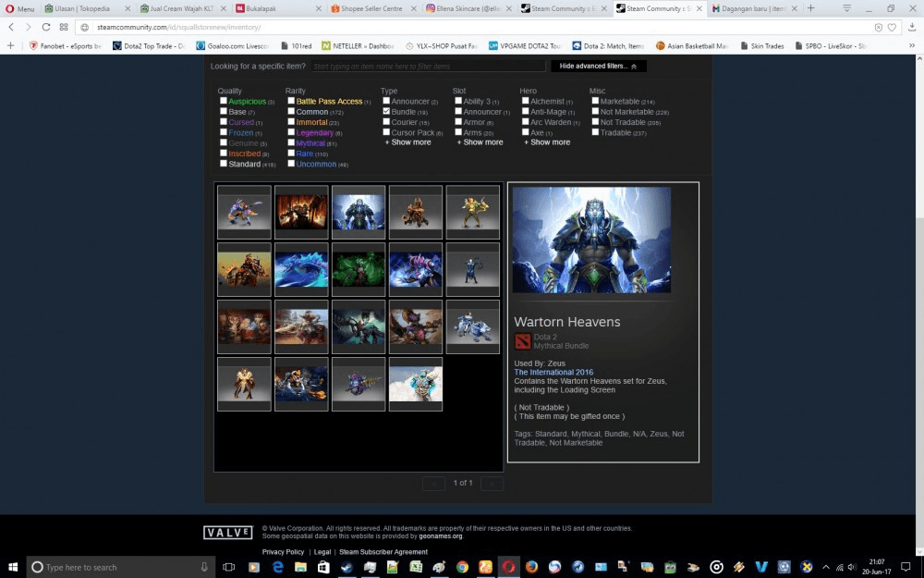Click the item name filter search field
The height and width of the screenshot is (578, 924).
pos(427,67)
